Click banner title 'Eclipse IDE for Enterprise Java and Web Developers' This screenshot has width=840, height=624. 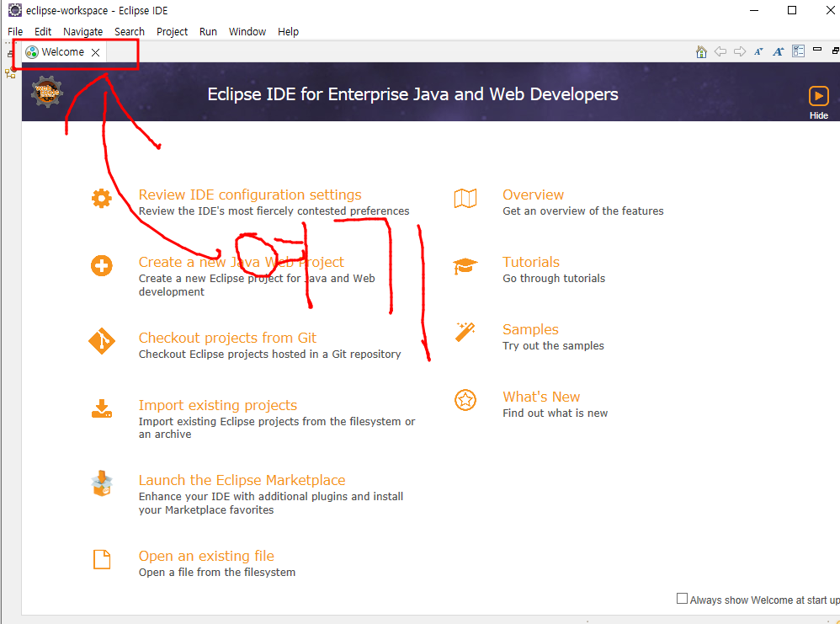coord(412,94)
